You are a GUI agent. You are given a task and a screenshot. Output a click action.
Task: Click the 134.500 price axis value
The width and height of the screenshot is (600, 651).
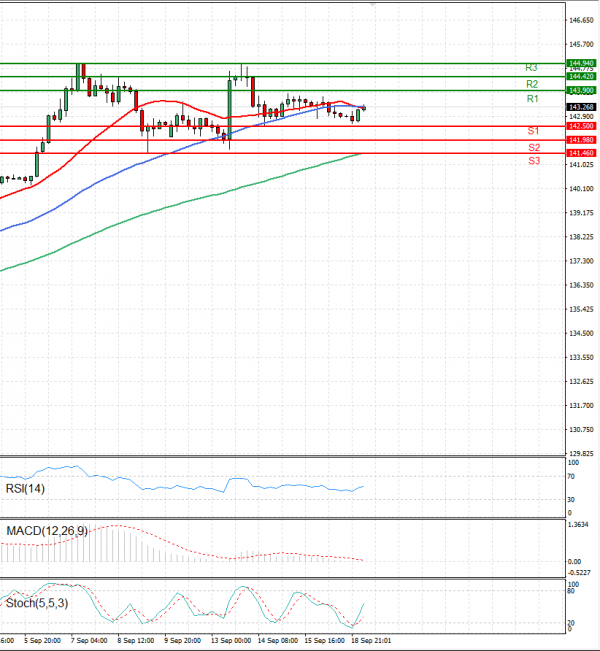(581, 333)
